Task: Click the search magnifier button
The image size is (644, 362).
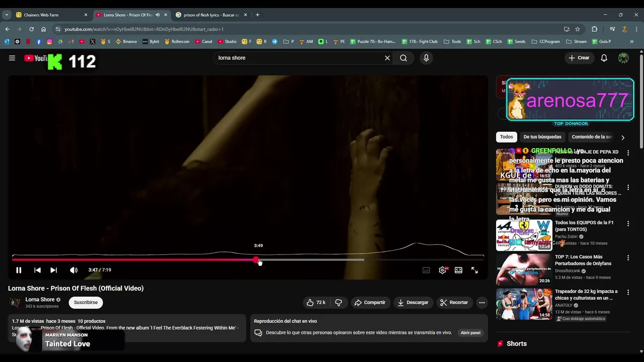Action: pos(404,58)
